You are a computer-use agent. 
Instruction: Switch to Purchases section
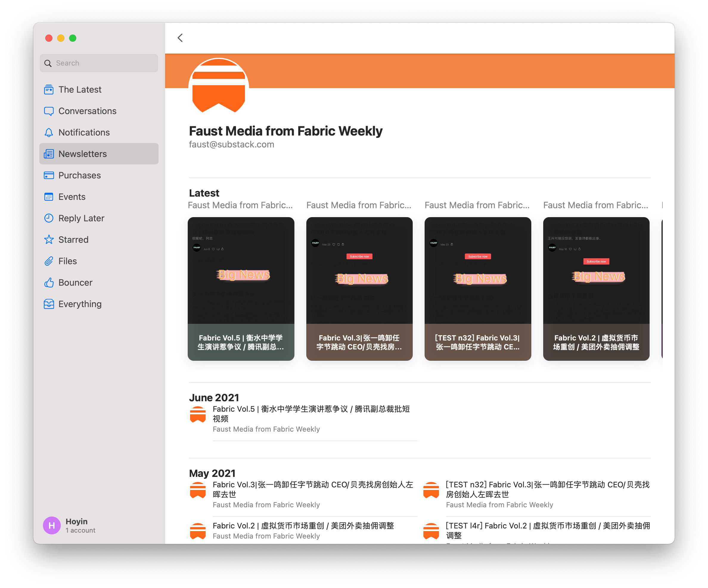pyautogui.click(x=79, y=175)
